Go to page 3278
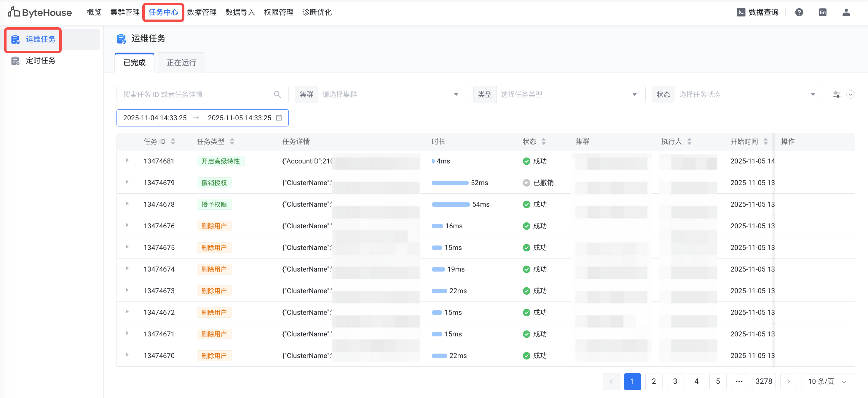This screenshot has width=868, height=398. click(x=764, y=381)
